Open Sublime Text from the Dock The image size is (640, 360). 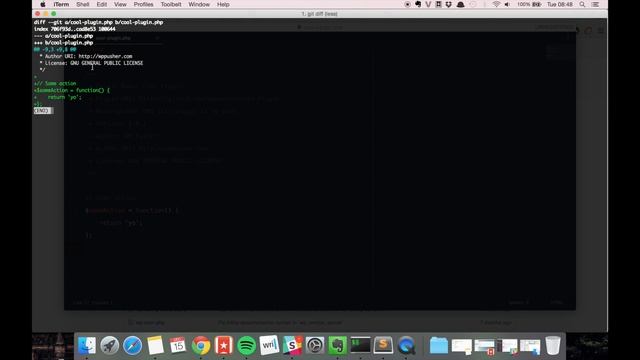[x=383, y=345]
